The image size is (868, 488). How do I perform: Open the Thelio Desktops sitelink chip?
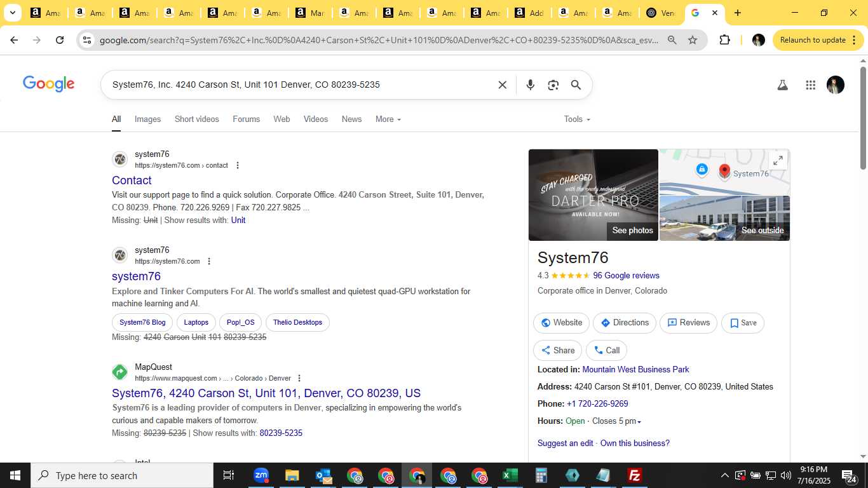[297, 323]
